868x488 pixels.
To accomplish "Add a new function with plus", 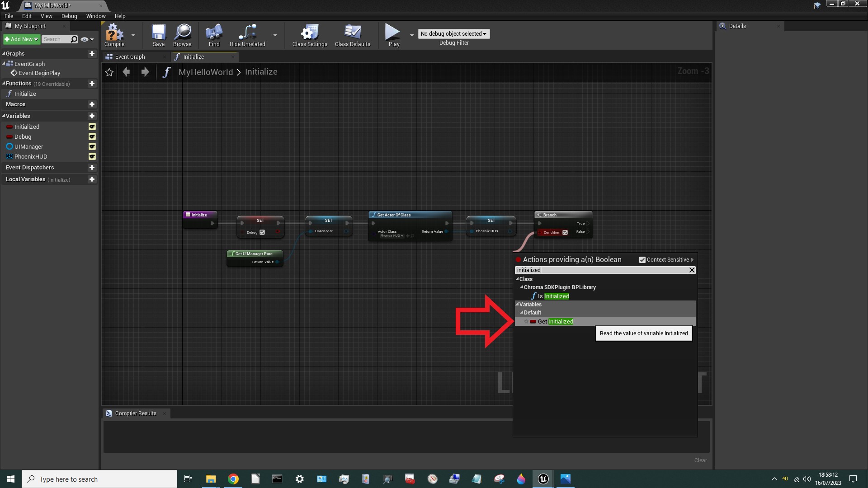I will 92,84.
